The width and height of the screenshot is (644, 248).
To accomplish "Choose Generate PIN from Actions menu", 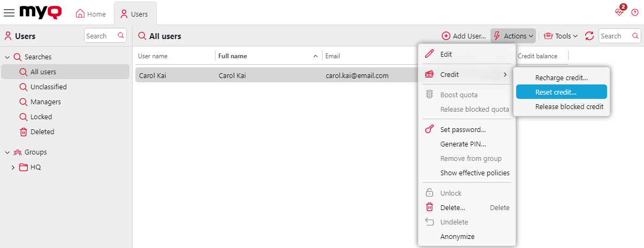I will 463,144.
